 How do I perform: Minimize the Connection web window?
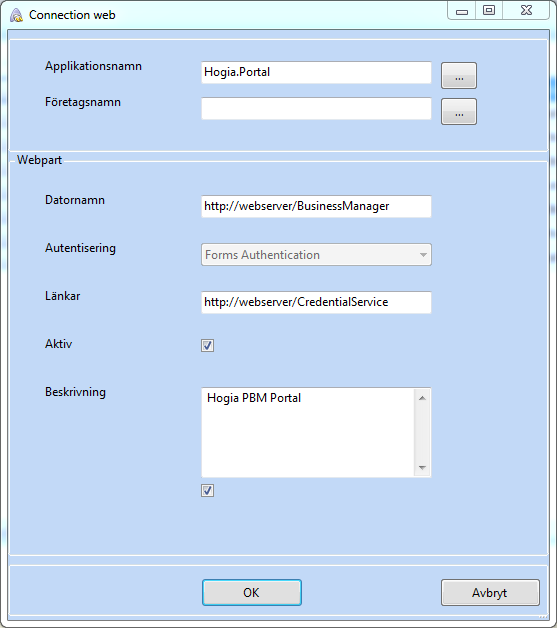pyautogui.click(x=461, y=11)
